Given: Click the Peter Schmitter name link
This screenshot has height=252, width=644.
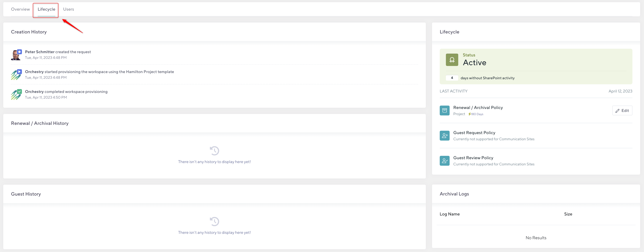Looking at the screenshot, I should [x=39, y=52].
